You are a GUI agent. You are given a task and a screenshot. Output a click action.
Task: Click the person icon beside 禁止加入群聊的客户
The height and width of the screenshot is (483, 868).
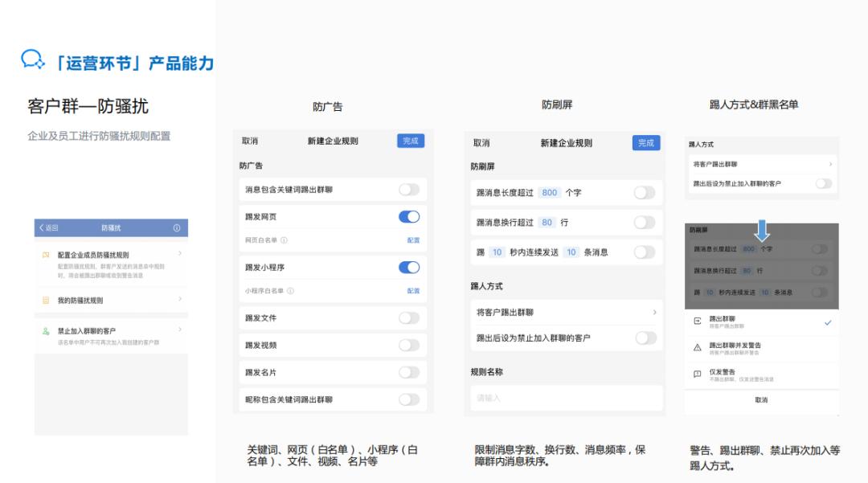45,330
